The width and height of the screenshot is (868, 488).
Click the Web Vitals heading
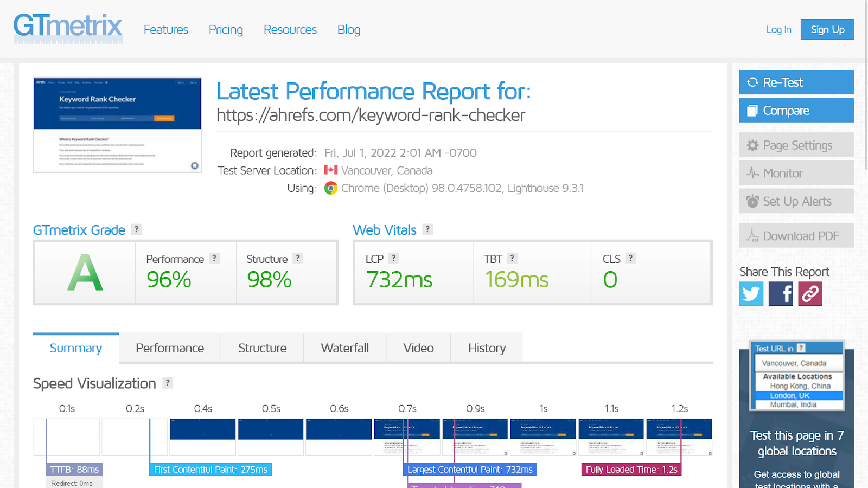385,230
